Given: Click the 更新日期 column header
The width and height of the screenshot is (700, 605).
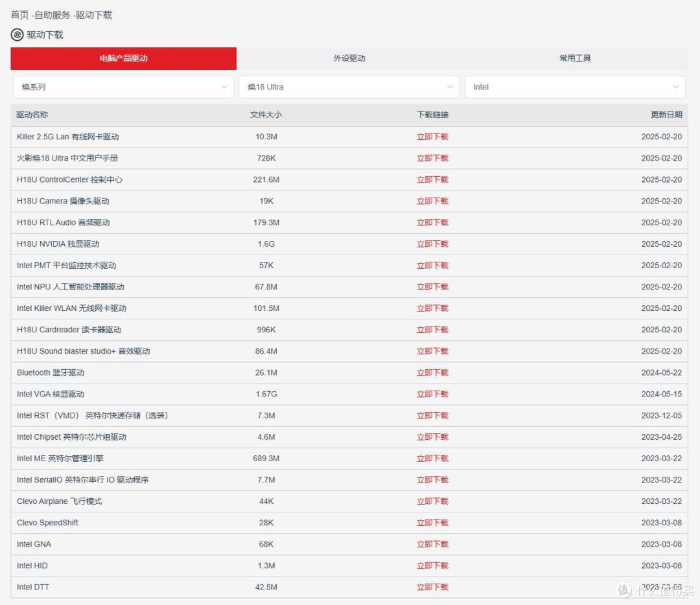Looking at the screenshot, I should point(666,115).
